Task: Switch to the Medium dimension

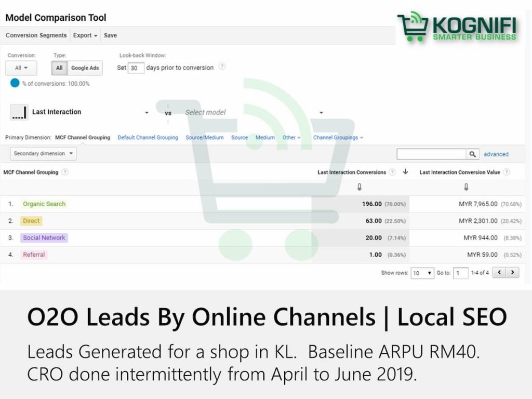Action: 265,137
